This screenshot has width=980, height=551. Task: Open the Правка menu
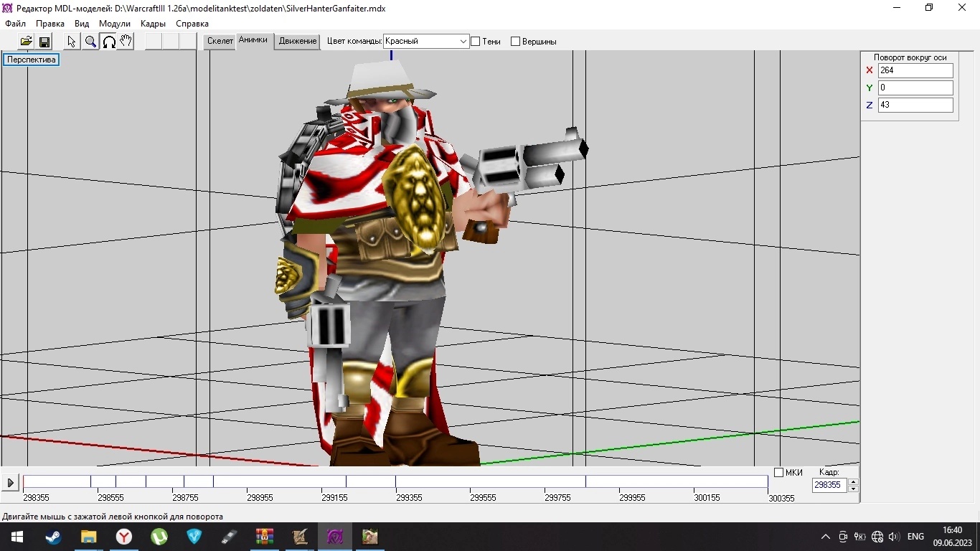[x=50, y=24]
